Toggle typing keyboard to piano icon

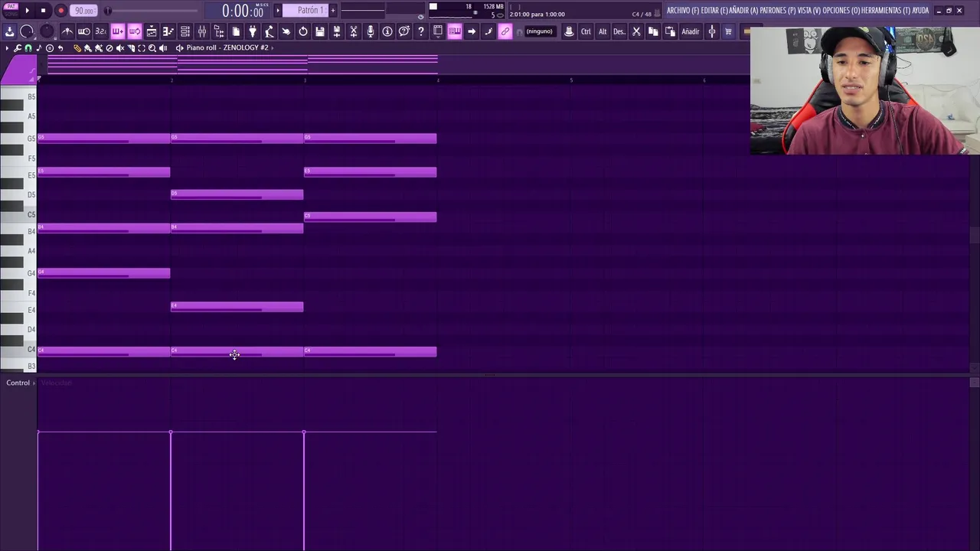click(454, 31)
